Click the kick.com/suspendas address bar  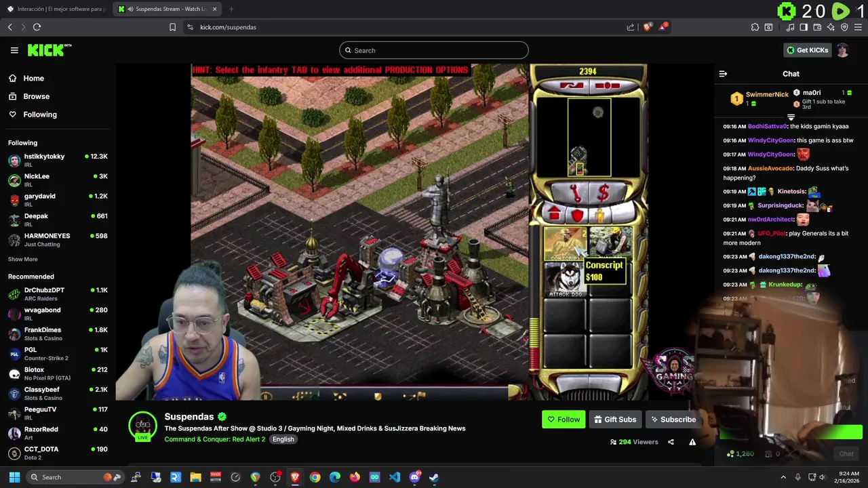[407, 27]
